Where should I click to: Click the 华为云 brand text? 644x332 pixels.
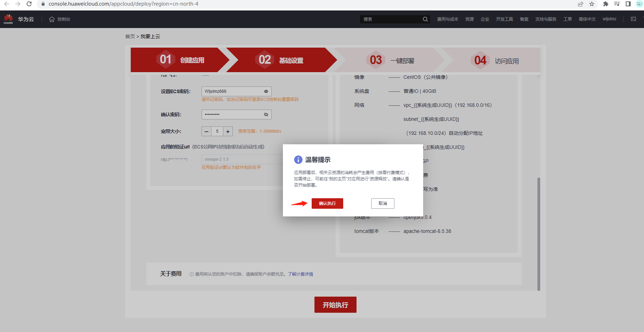[26, 19]
